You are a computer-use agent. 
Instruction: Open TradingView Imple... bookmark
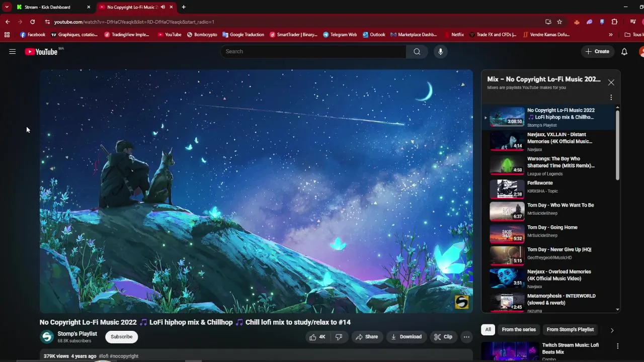point(127,35)
